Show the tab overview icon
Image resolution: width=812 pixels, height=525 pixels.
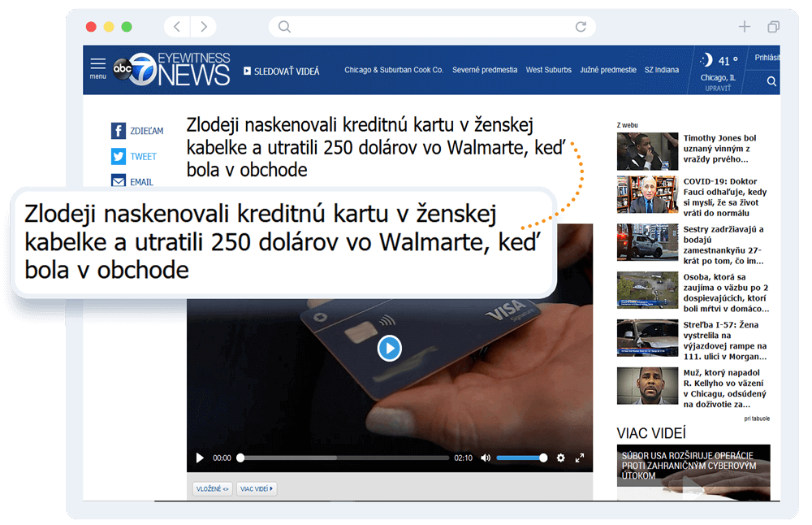pos(773,27)
